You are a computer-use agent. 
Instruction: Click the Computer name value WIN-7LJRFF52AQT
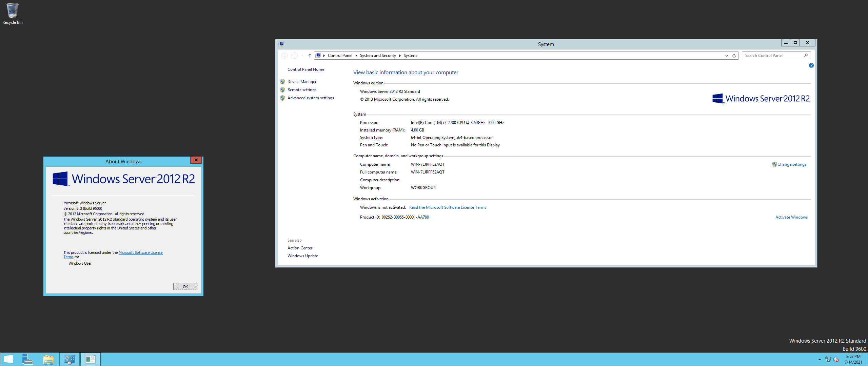pos(428,164)
